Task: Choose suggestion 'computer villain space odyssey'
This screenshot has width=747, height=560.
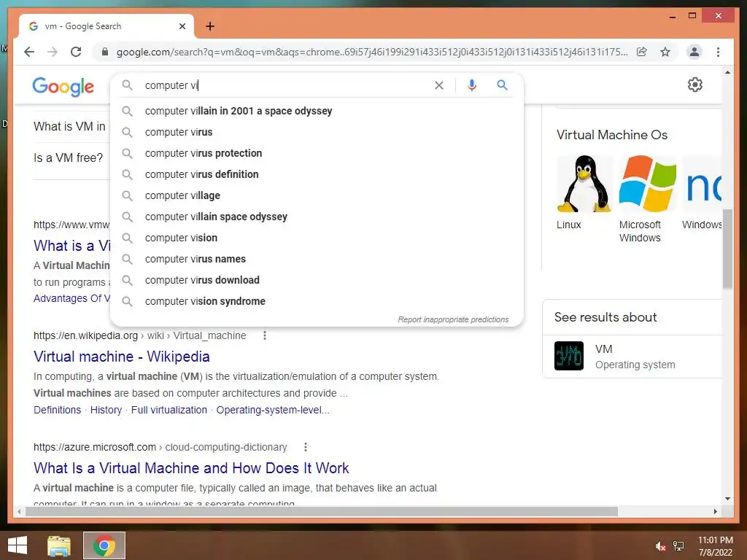Action: pyautogui.click(x=317, y=217)
